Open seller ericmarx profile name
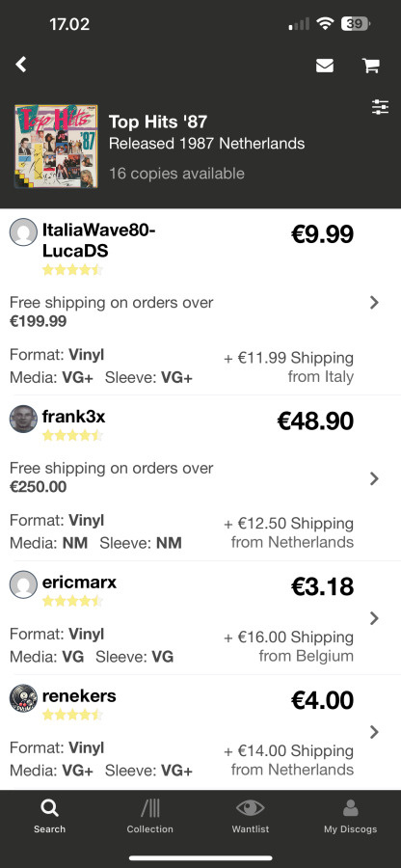This screenshot has height=868, width=401. (x=79, y=583)
